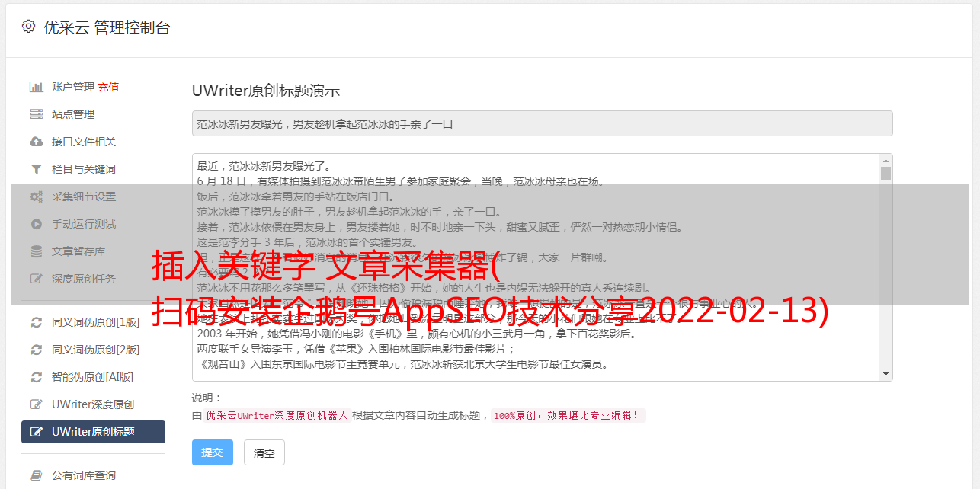This screenshot has height=489, width=980.
Task: Focus the generated title field about 范冰冰新男友曝光
Action: click(542, 123)
